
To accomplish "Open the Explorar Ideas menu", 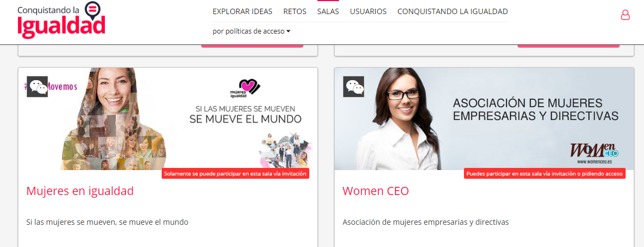I will click(242, 11).
